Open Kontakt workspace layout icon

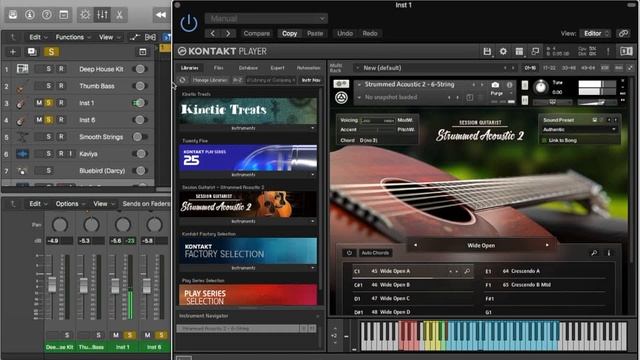click(x=519, y=51)
